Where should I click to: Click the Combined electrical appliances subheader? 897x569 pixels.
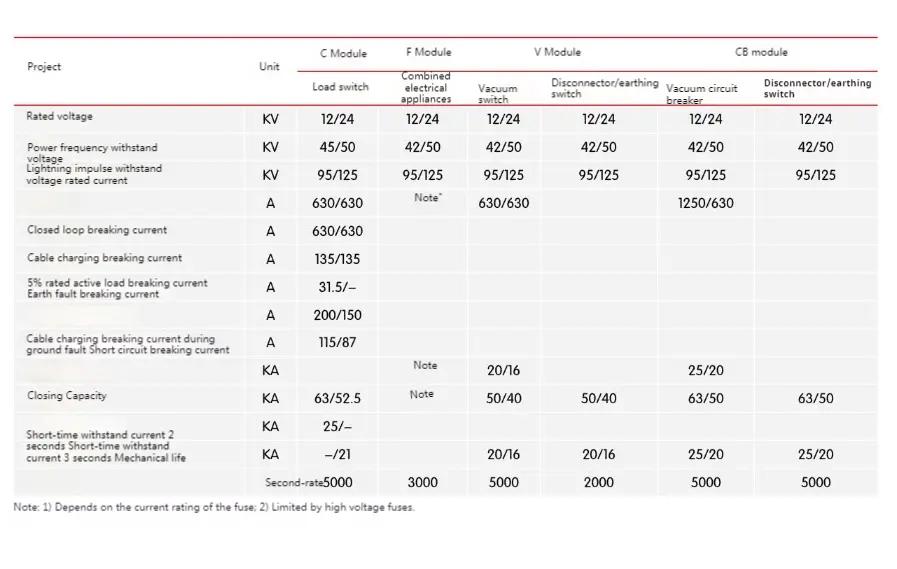click(x=426, y=88)
